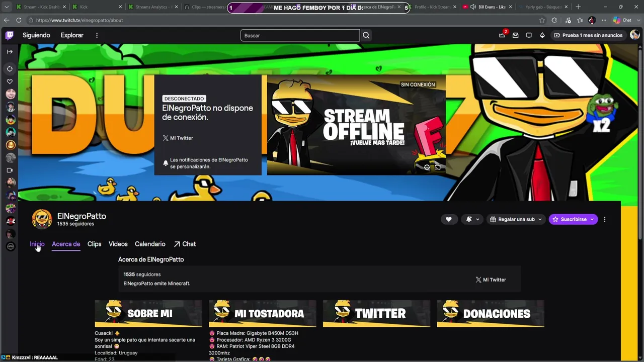This screenshot has height=362, width=644.
Task: Open the browser three-dot settings menu
Action: tap(604, 20)
